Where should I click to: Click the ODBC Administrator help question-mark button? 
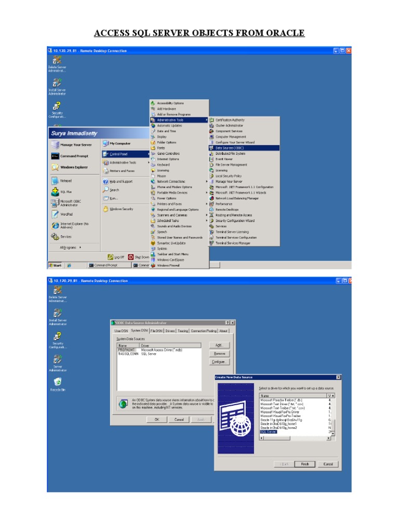tap(228, 323)
